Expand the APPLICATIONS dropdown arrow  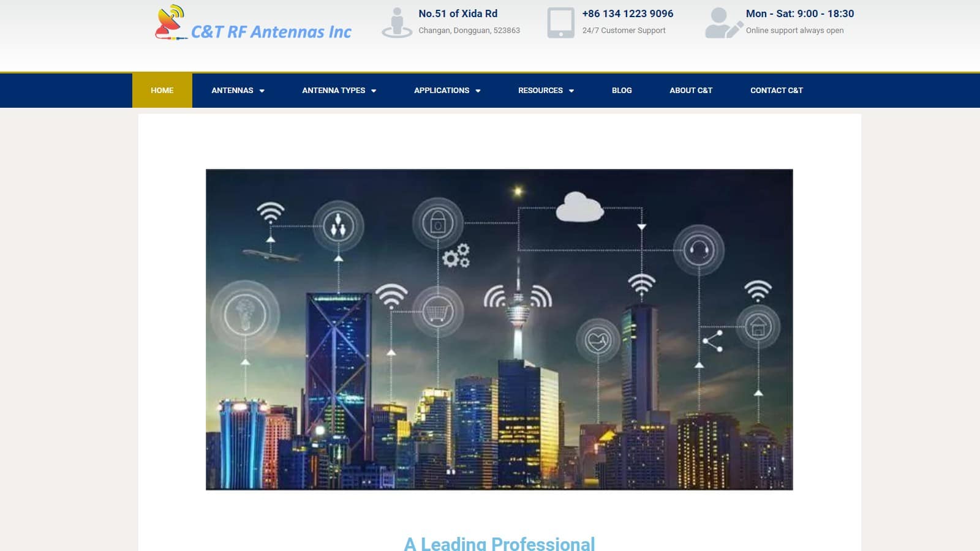478,91
